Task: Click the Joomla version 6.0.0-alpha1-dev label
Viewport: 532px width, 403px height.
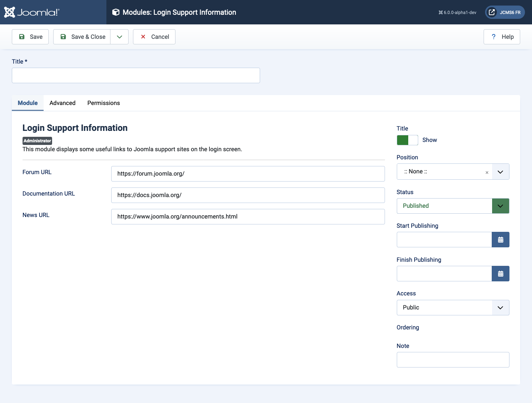Action: point(457,13)
